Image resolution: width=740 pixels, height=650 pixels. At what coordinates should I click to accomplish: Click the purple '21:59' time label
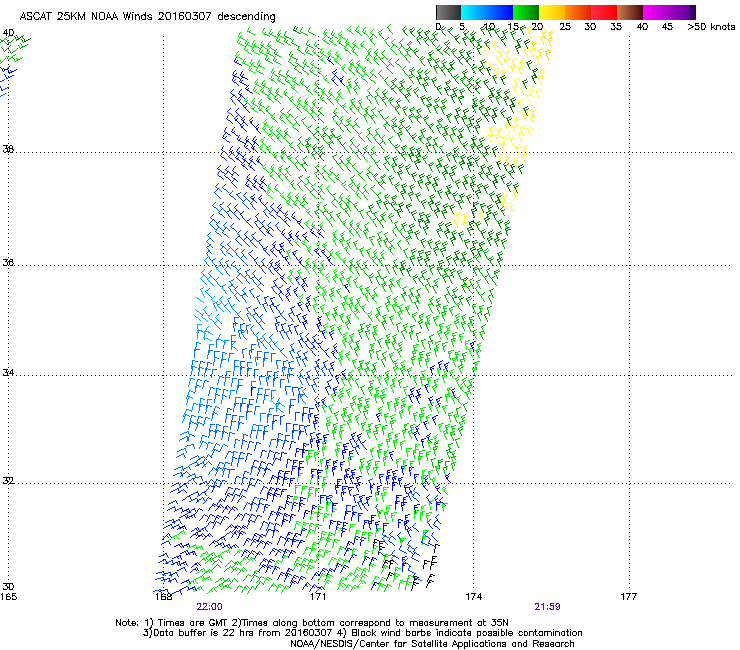click(x=547, y=607)
